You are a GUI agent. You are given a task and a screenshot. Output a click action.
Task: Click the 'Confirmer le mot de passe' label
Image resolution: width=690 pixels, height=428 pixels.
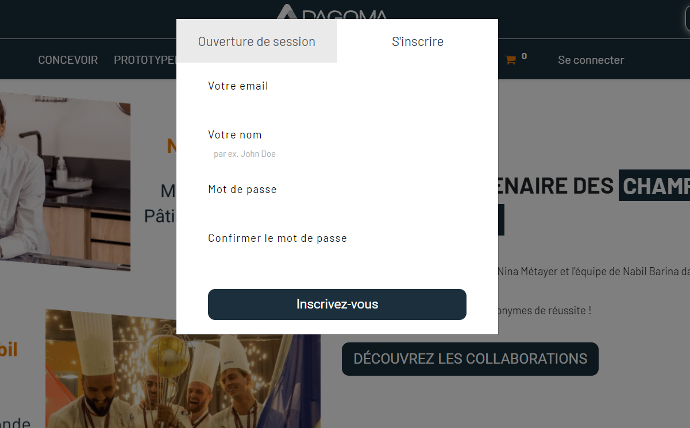pyautogui.click(x=277, y=238)
